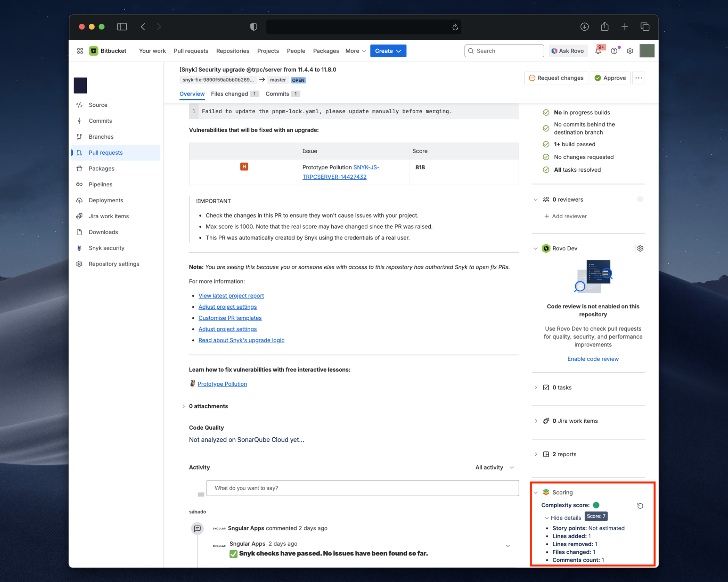Switch to the Files changed tab
The image size is (728, 582).
pos(229,94)
